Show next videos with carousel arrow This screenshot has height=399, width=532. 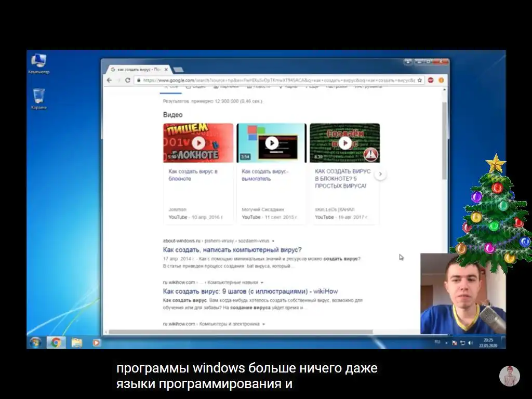click(380, 174)
